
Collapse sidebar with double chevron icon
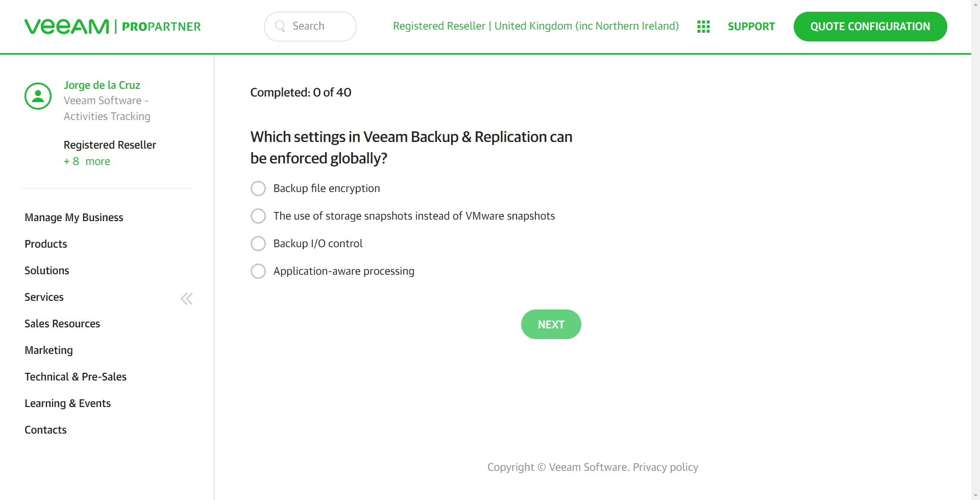(187, 299)
